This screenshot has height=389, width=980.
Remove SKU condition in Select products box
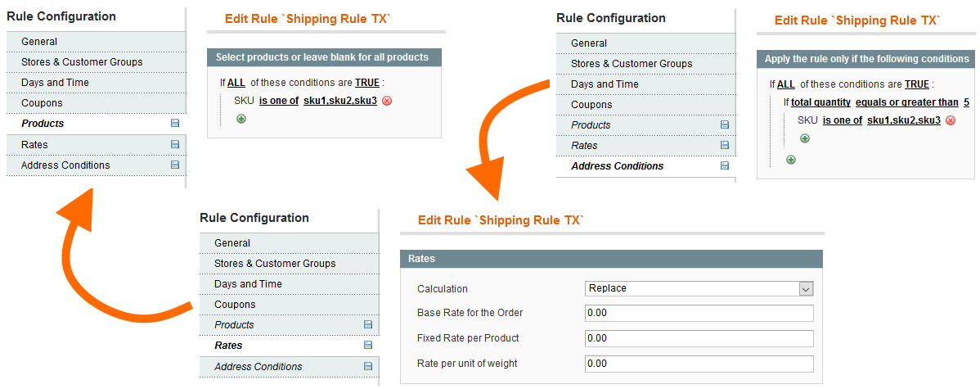tap(387, 101)
